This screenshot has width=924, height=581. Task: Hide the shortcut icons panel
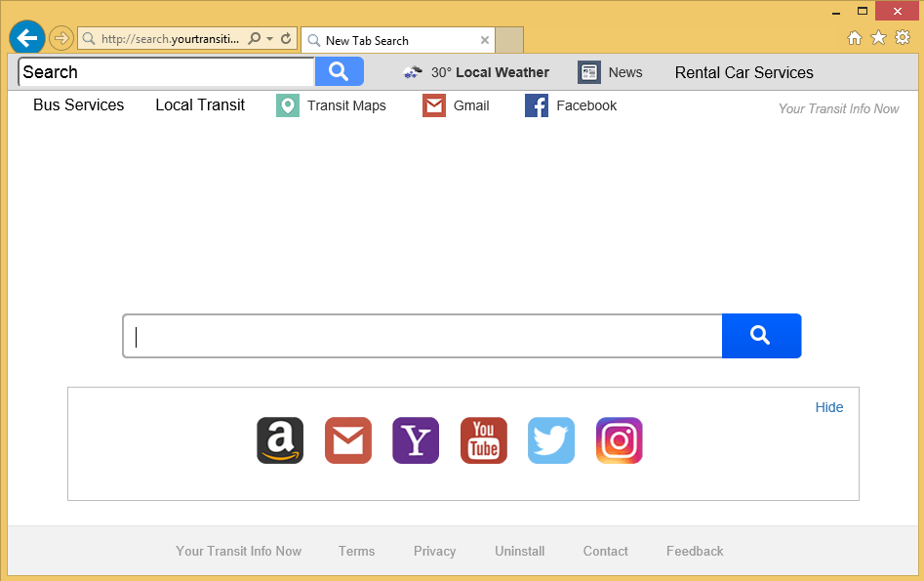[x=829, y=407]
